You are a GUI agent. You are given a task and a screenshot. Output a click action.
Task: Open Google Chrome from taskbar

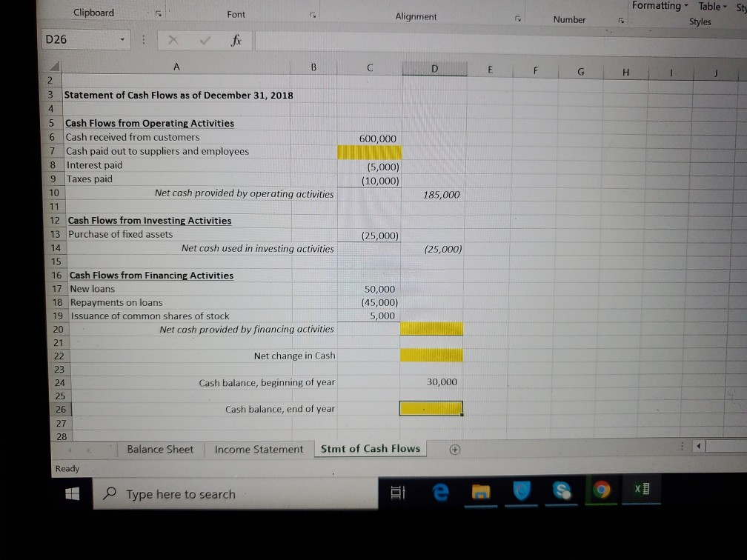(602, 490)
